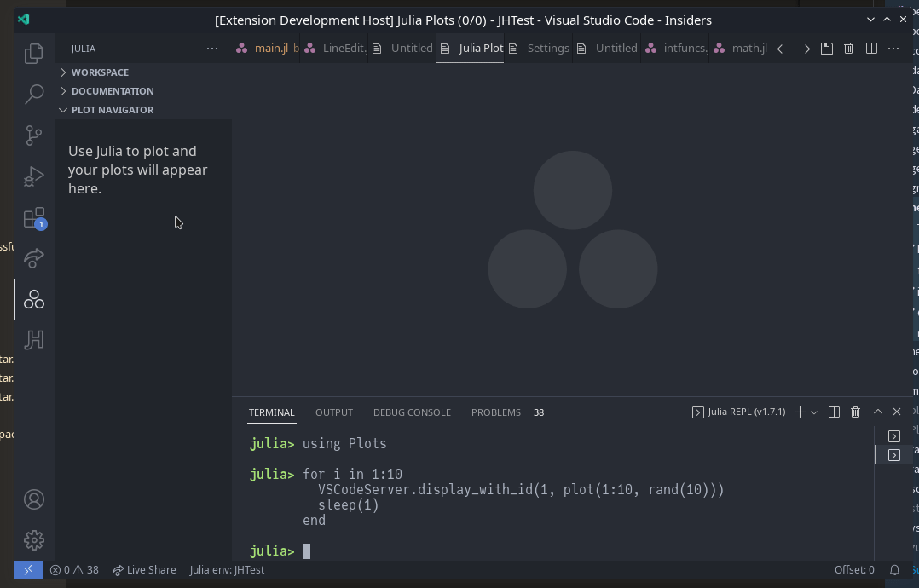Viewport: 919px width, 588px height.
Task: Click Offset: 0 status item
Action: (854, 570)
